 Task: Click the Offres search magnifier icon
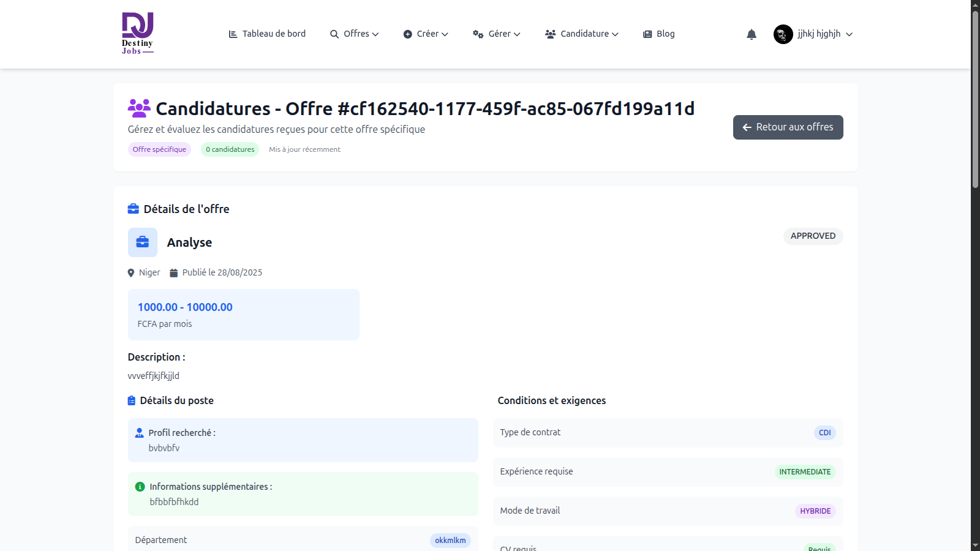(x=334, y=34)
